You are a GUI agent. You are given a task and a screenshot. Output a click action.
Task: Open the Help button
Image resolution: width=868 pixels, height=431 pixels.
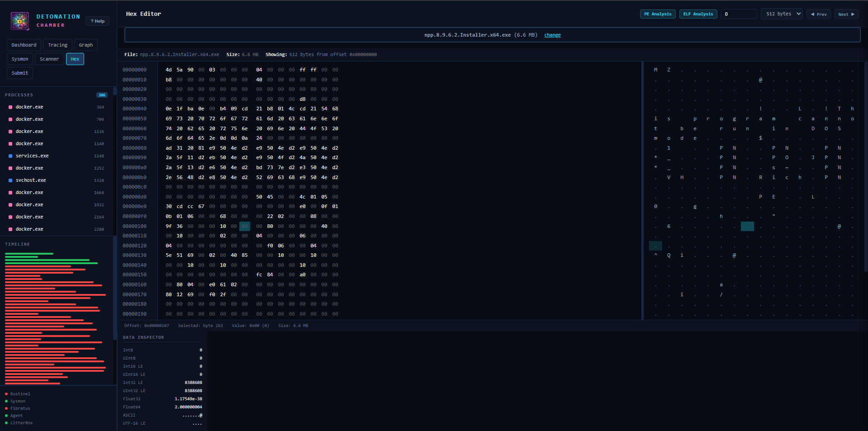point(97,21)
